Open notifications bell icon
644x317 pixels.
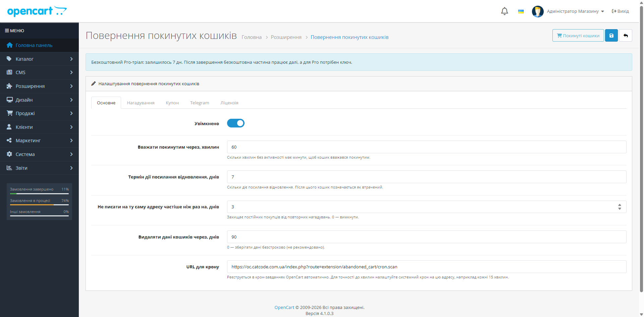504,11
